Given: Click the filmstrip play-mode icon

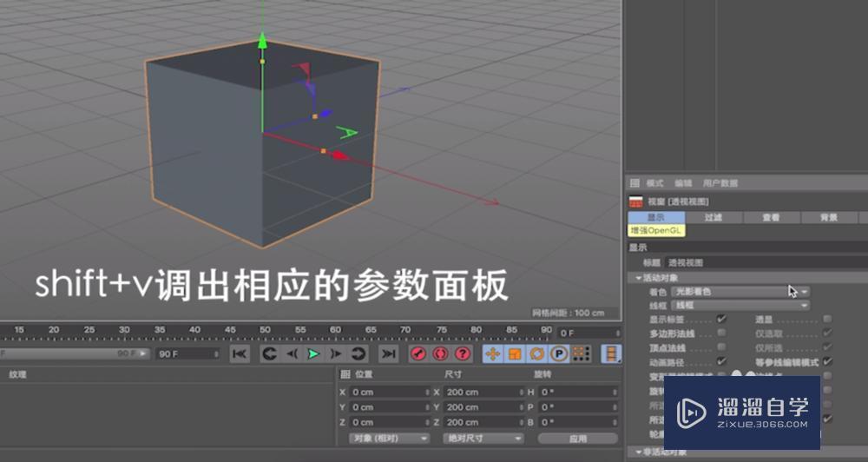Looking at the screenshot, I should (611, 353).
